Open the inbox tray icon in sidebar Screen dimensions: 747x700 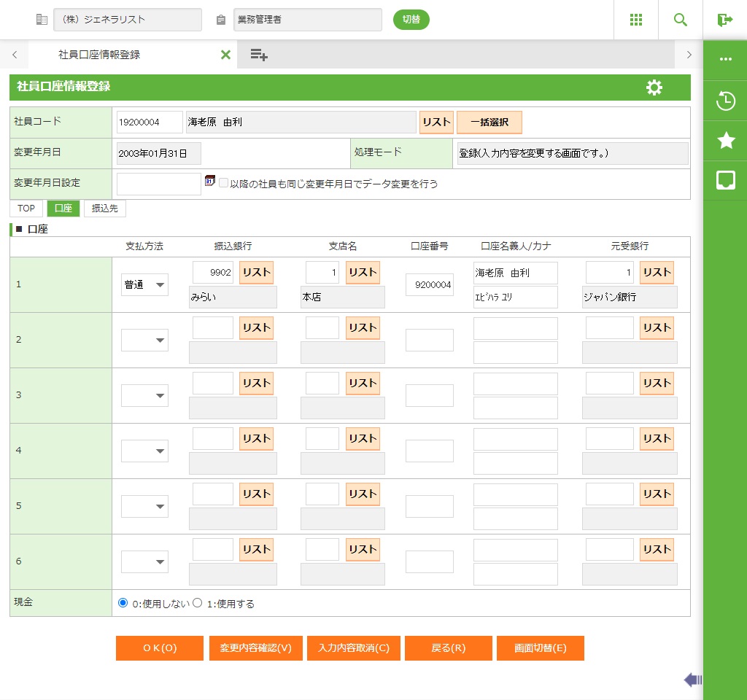tap(725, 180)
